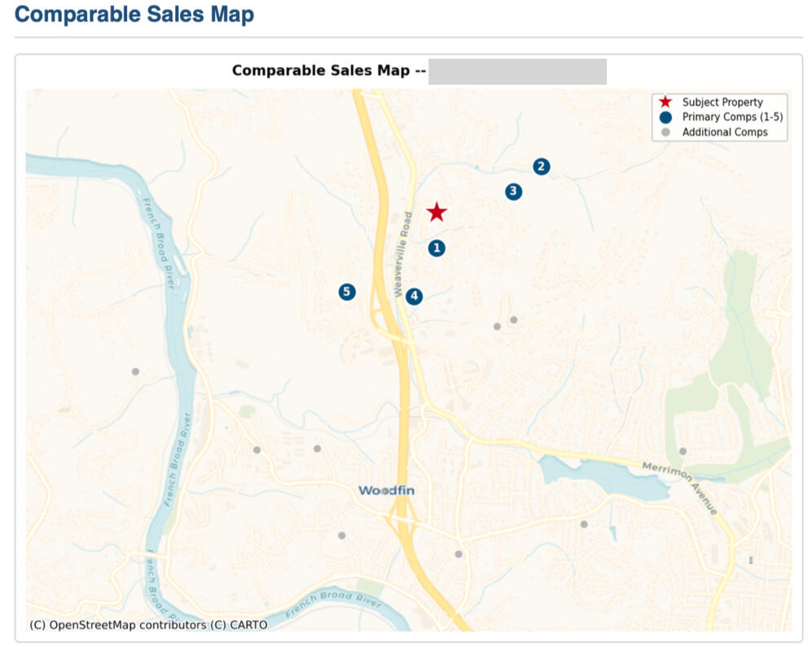Select the gray additional comp dot on Woodfin label

pos(384,491)
